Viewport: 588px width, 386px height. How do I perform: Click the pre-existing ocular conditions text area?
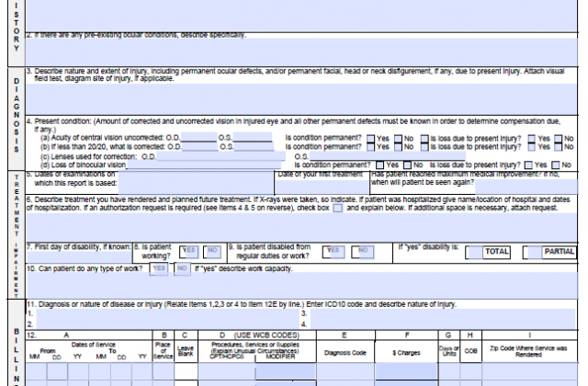tap(301, 51)
